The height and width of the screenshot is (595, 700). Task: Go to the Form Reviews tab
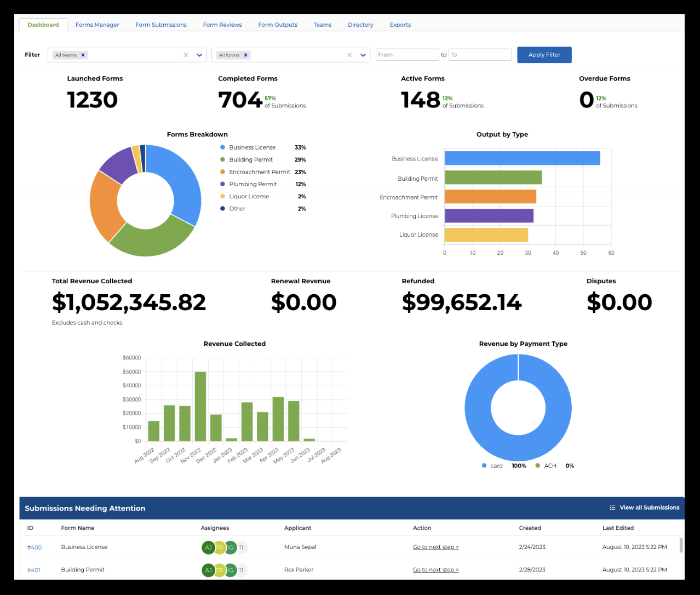click(x=222, y=25)
